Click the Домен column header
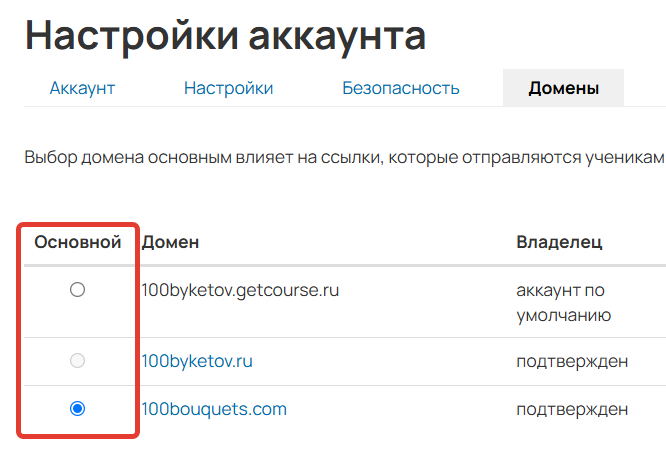Screen dimensions: 666x473 pos(170,242)
